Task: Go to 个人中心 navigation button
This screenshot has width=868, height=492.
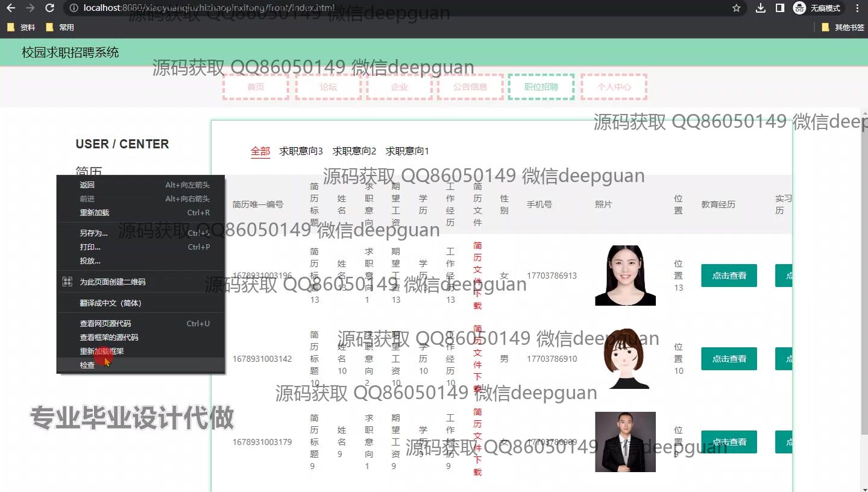Action: (614, 87)
